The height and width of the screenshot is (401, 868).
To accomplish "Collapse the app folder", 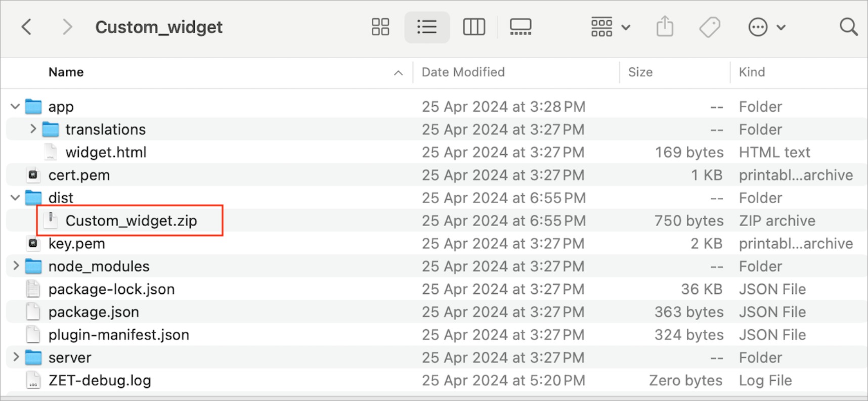I will (x=15, y=107).
